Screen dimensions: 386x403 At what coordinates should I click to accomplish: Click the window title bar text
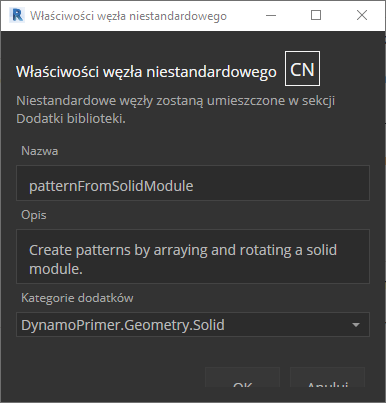(129, 16)
